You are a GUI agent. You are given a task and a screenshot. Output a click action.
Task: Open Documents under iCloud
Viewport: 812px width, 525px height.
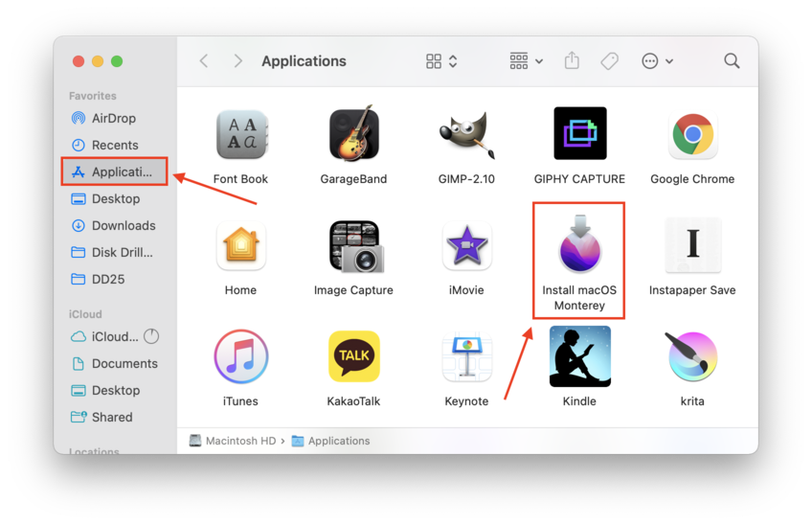(114, 364)
